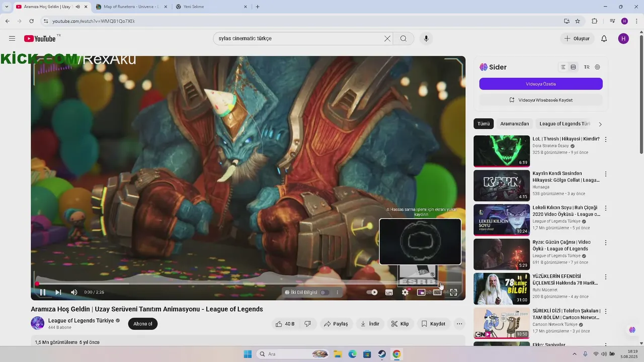
Task: Dislike the video
Action: (x=308, y=324)
